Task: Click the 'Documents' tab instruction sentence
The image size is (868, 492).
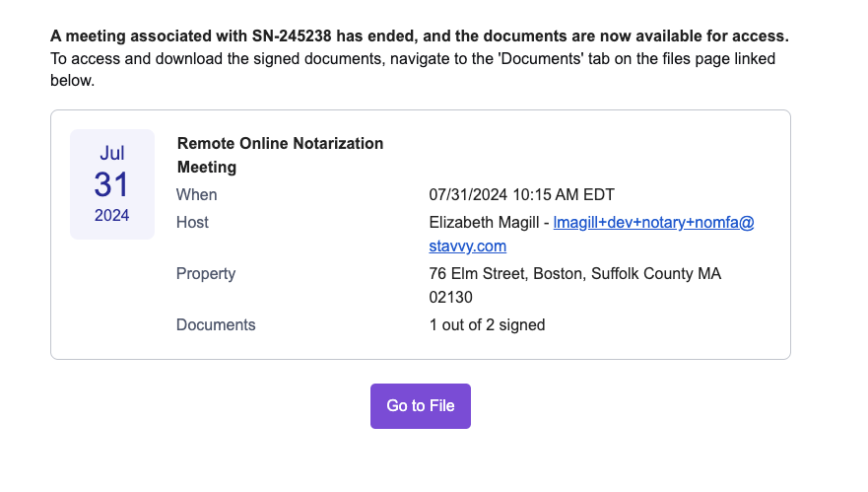Action: (413, 69)
